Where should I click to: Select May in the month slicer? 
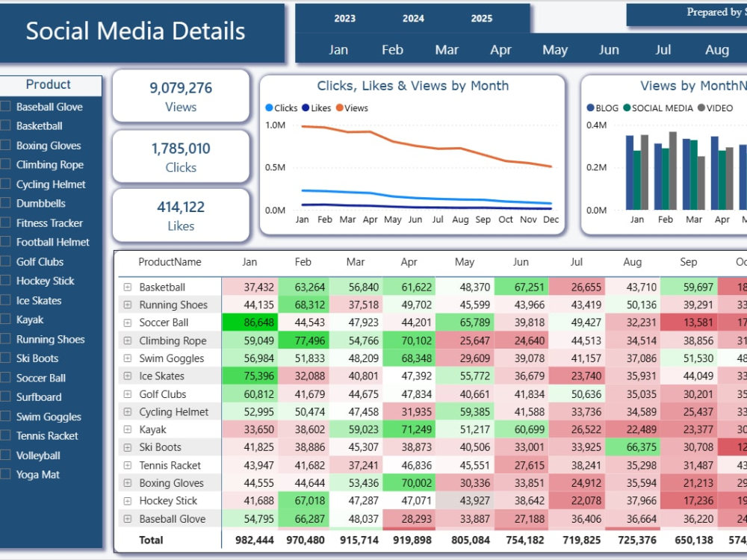pyautogui.click(x=555, y=49)
